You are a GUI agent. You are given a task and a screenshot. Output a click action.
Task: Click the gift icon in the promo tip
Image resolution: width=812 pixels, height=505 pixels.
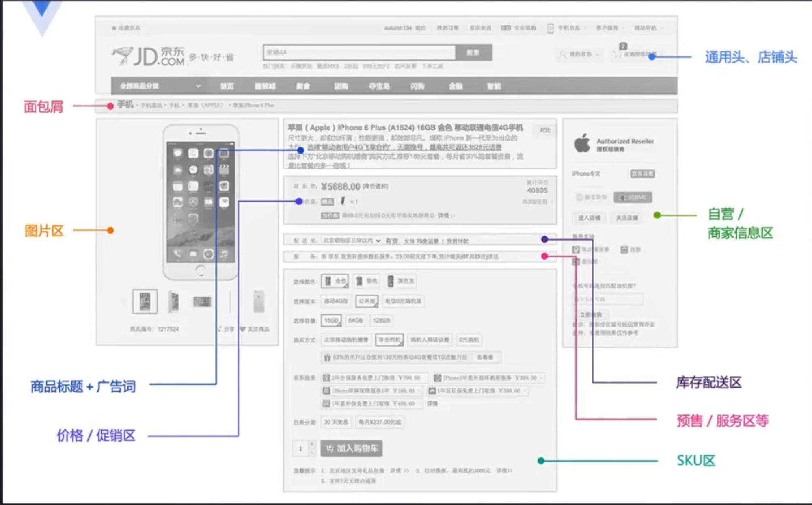tap(327, 358)
